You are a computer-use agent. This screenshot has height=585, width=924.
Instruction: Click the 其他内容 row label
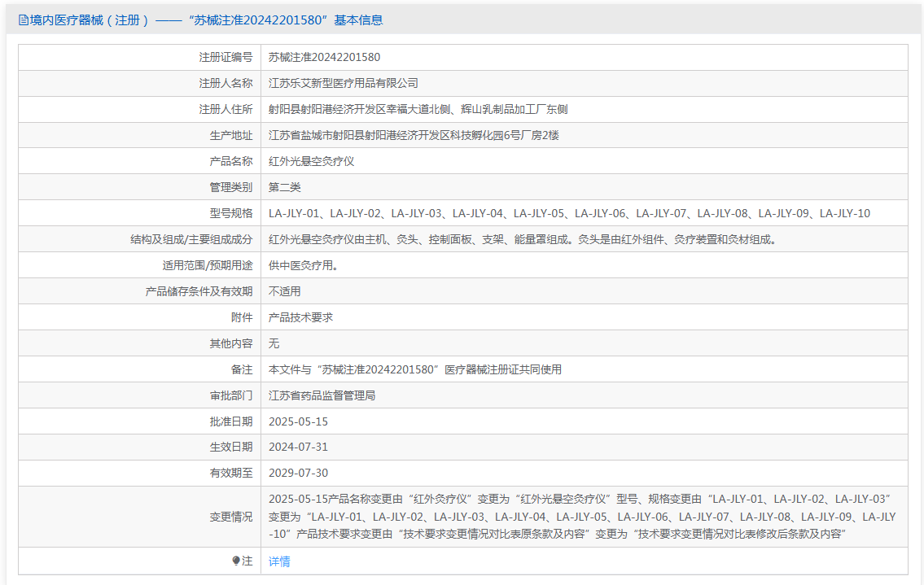coord(231,343)
